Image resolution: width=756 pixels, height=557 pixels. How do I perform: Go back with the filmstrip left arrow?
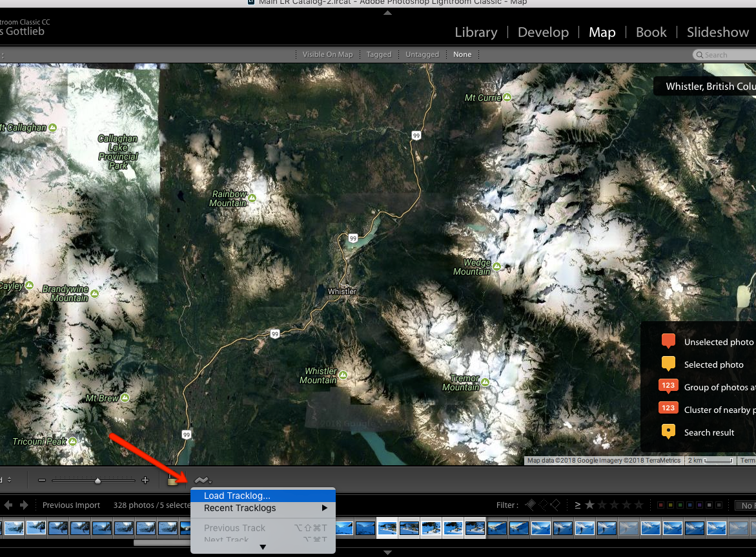pyautogui.click(x=8, y=505)
